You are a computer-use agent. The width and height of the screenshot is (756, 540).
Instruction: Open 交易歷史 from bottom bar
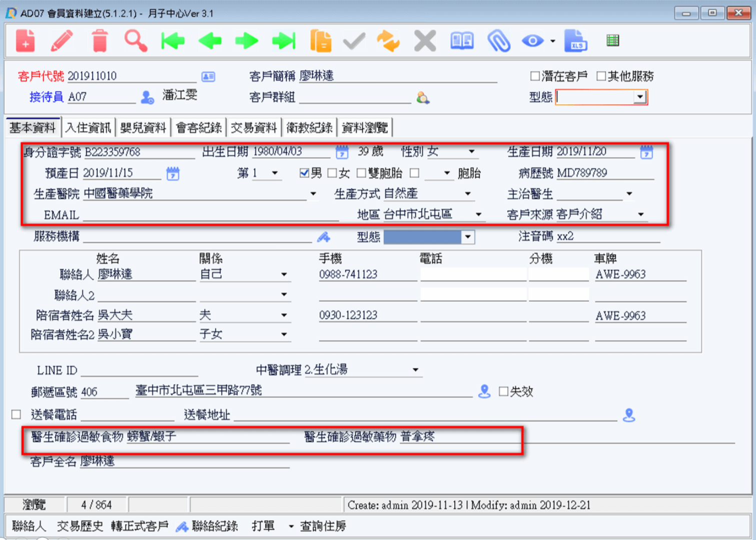80,526
